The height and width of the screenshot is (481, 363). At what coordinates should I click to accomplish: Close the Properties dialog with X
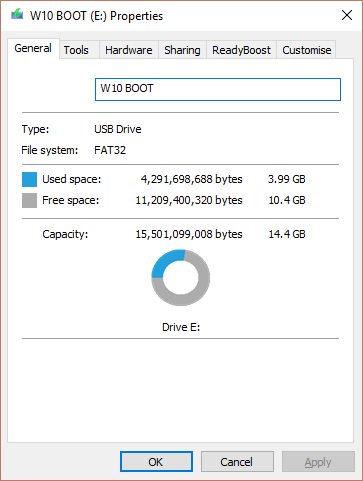point(347,15)
